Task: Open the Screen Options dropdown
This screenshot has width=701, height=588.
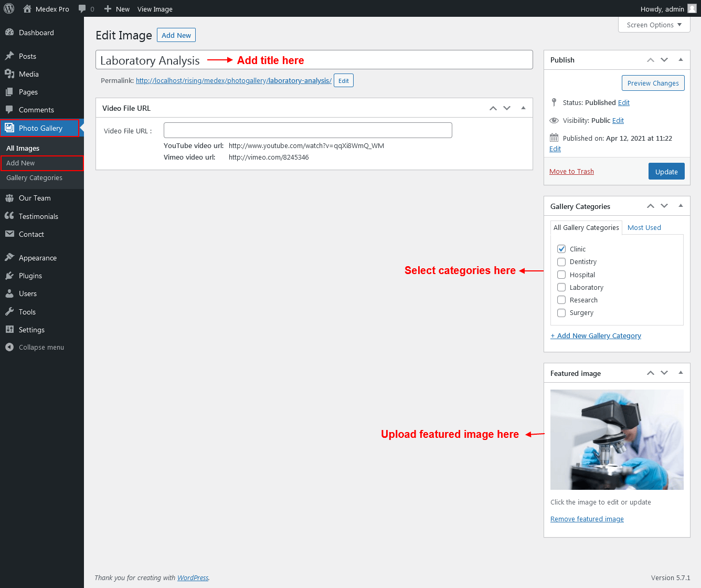Action: coord(654,25)
